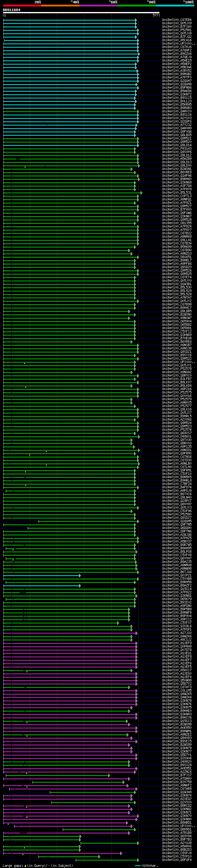
Task: Select hit UniRef100_Q05JX9
Action: click(x=176, y=23)
